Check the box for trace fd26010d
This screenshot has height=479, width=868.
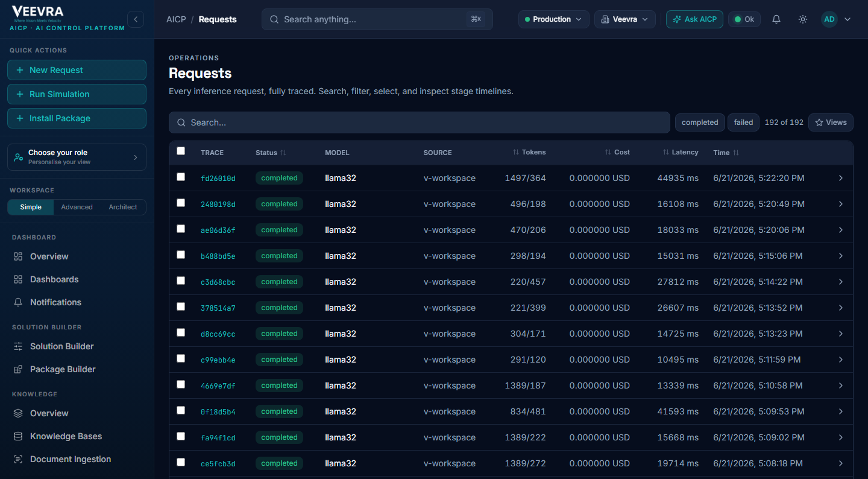coord(181,177)
